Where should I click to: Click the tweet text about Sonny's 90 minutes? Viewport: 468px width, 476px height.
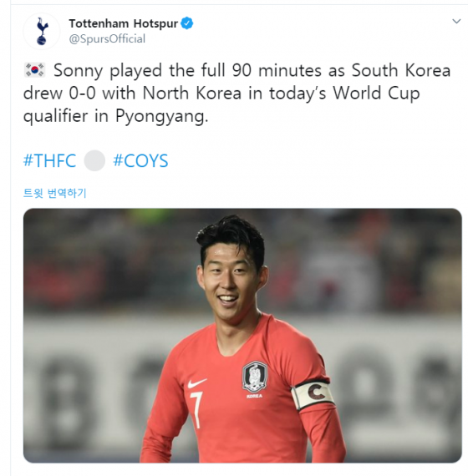coord(237,93)
